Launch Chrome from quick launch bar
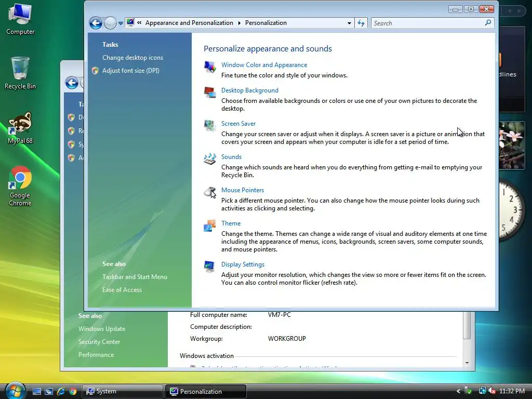Viewport: 532px width, 399px height. 73,391
